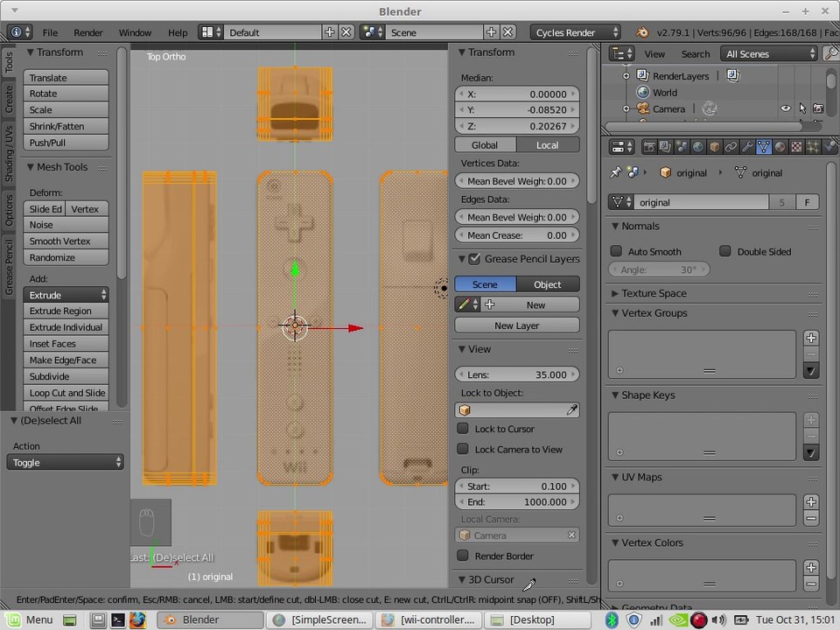Add a new UV Map with the plus button

[x=811, y=502]
